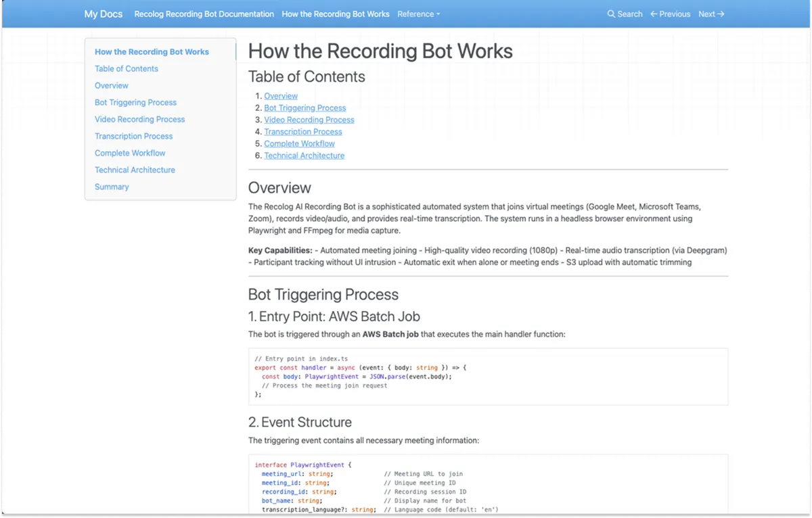
Task: Select Transcription Process from the sidebar
Action: [x=133, y=136]
